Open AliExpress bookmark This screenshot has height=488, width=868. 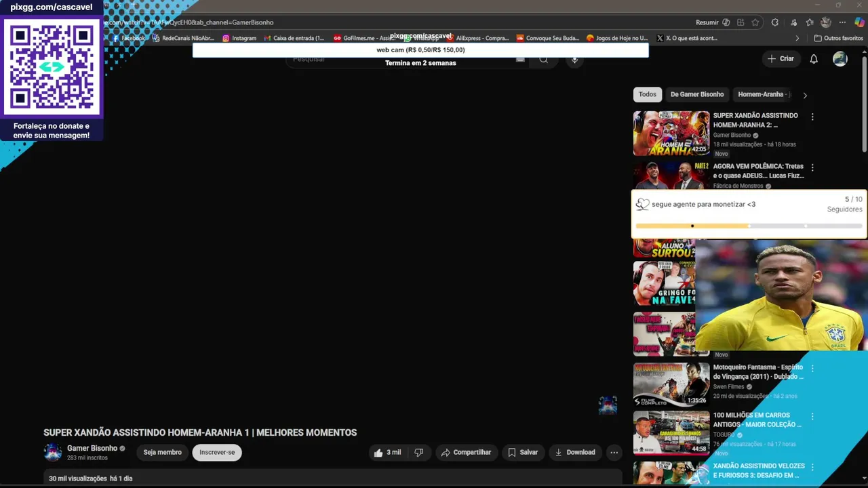(477, 38)
